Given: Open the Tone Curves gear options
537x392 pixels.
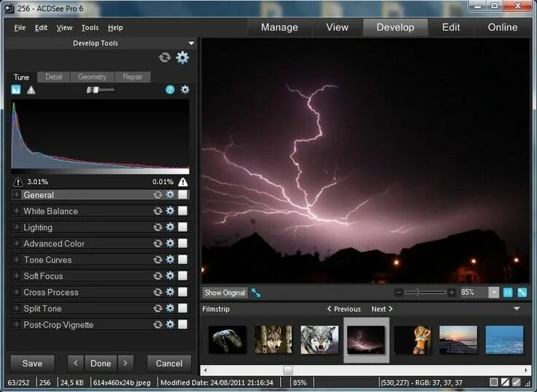Looking at the screenshot, I should 170,259.
